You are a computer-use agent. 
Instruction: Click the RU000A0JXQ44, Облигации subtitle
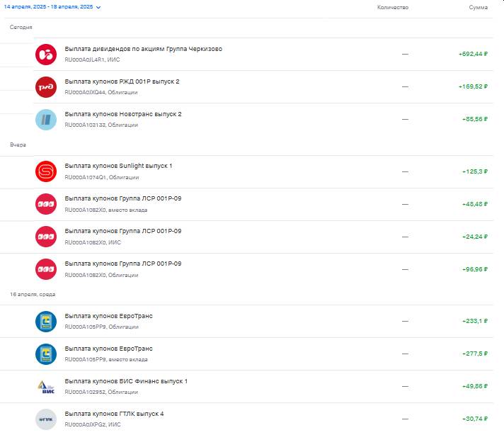(x=101, y=92)
